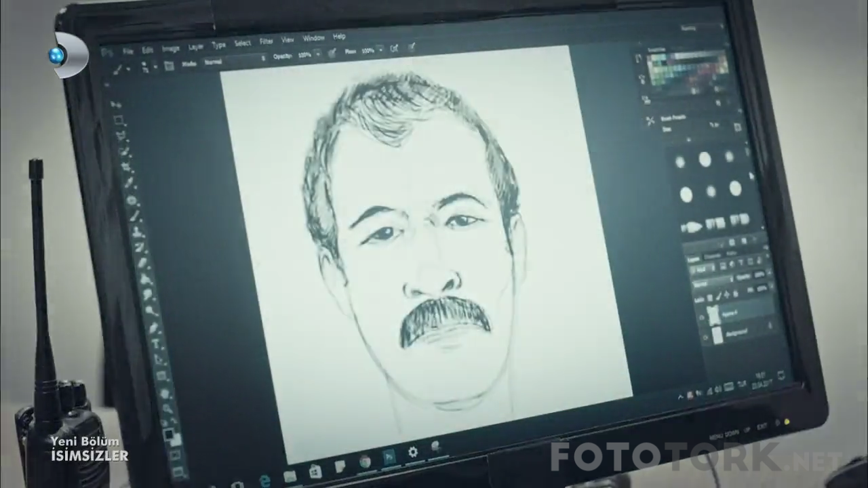868x488 pixels.
Task: Select the Background layer row
Action: (x=741, y=333)
